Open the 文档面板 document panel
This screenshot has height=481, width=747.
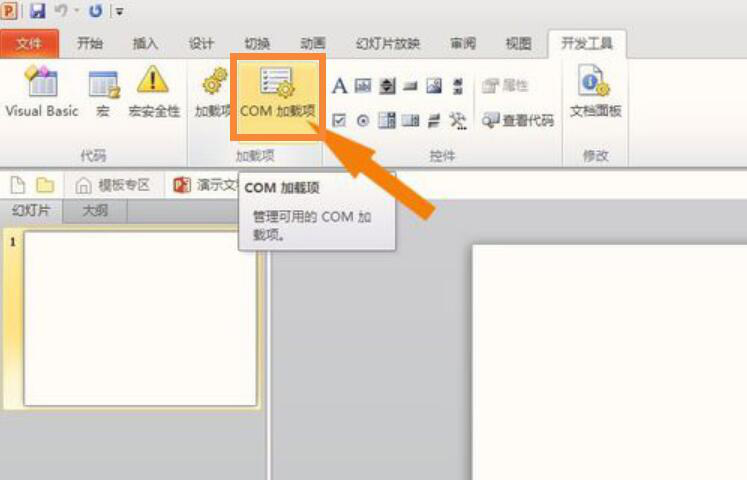(x=596, y=91)
